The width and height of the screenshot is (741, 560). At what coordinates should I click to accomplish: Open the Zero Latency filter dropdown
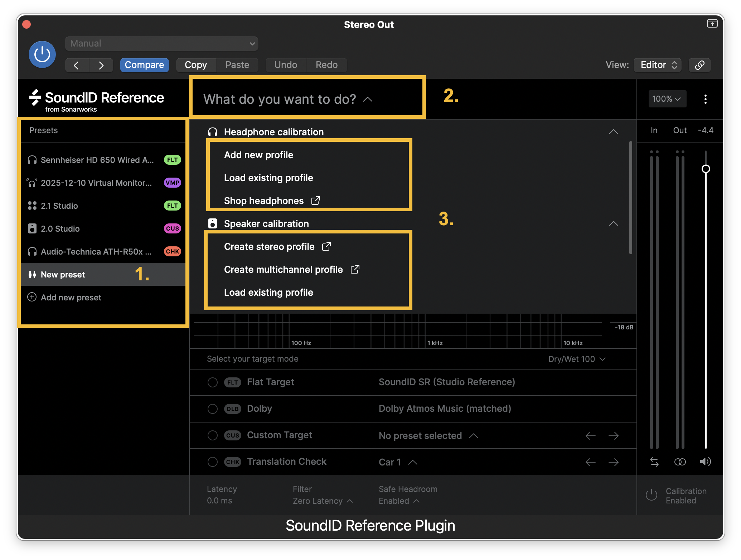323,501
